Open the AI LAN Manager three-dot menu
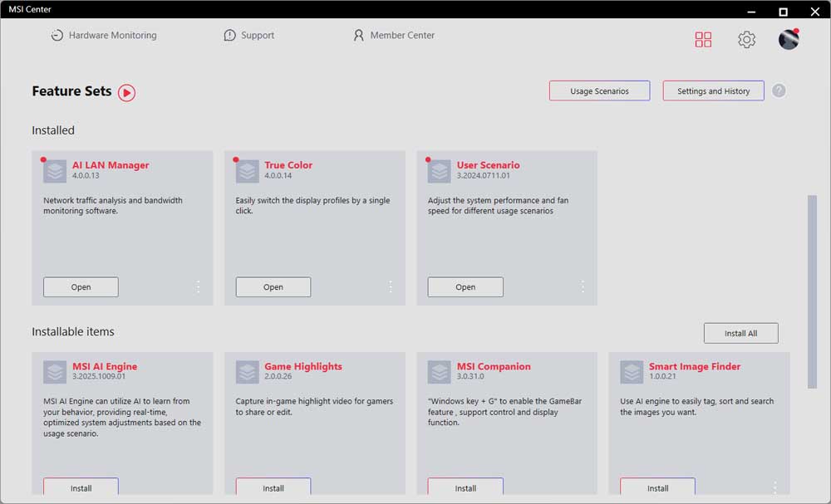 pos(198,286)
